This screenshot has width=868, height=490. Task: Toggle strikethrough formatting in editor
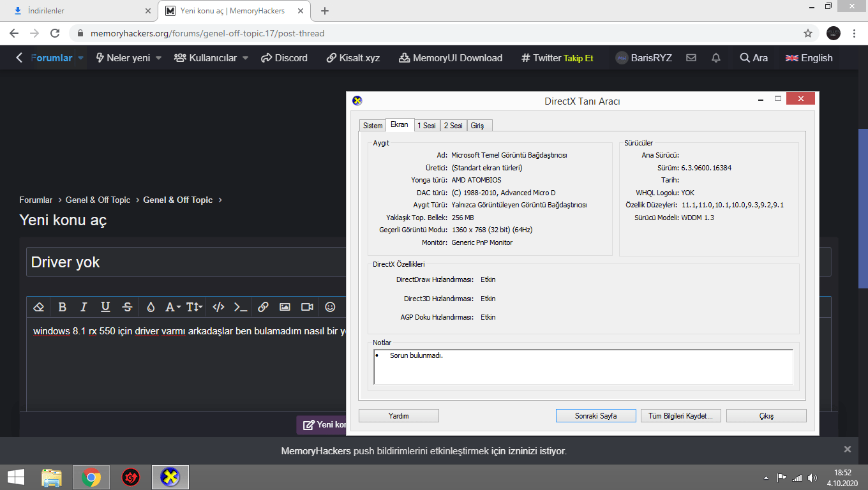(x=127, y=307)
